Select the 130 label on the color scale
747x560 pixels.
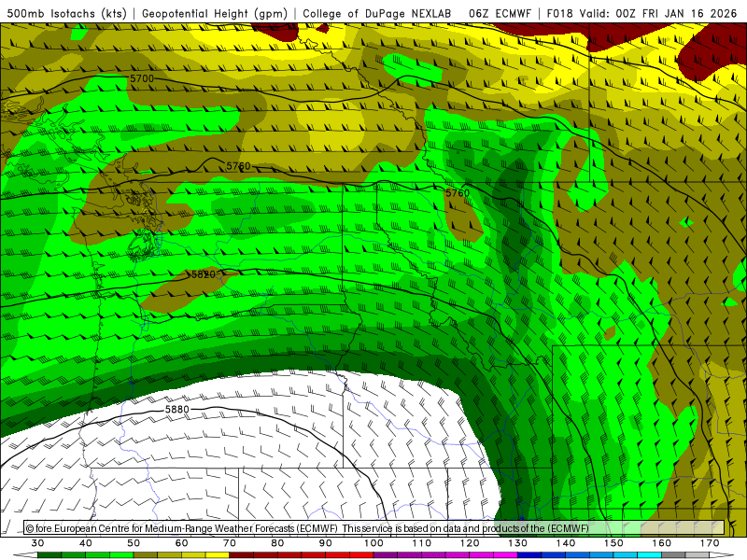click(x=517, y=543)
